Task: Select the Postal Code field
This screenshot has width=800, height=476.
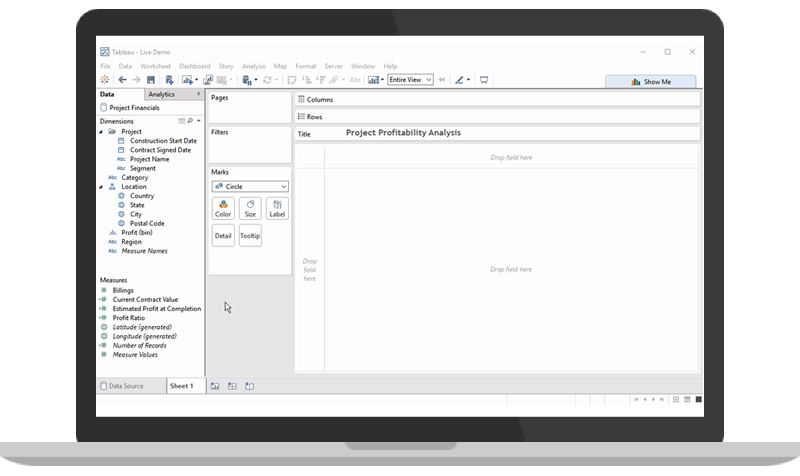Action: click(x=147, y=223)
